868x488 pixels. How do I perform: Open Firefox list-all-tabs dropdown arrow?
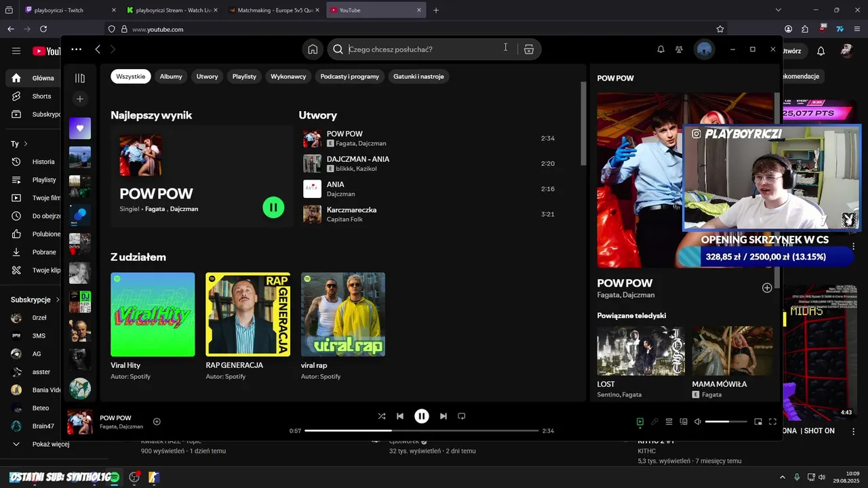778,10
